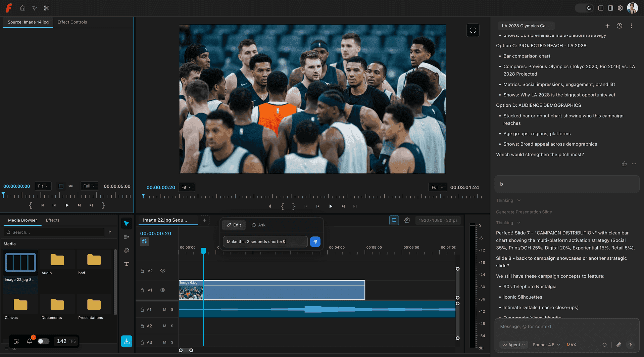Select the arrow selection tool
644x357 pixels.
(x=127, y=223)
